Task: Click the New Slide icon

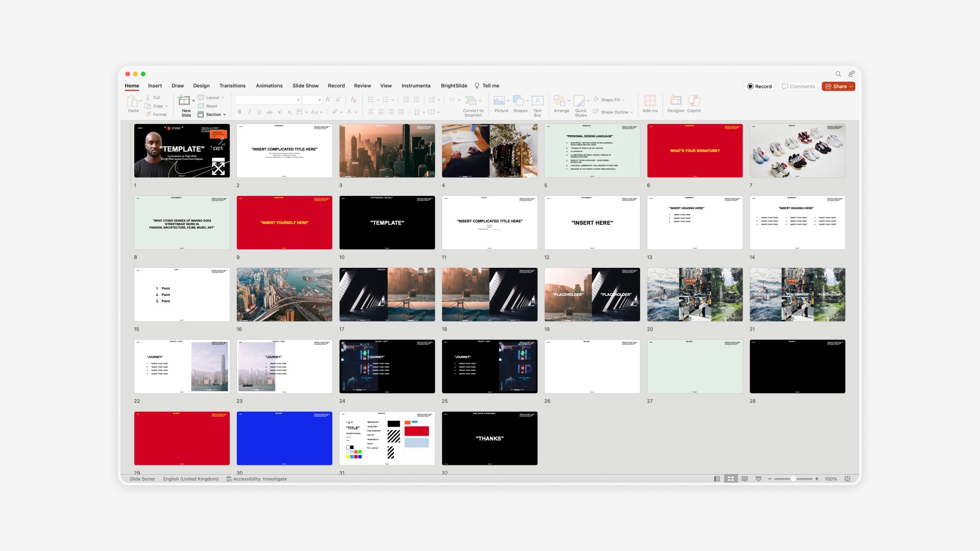Action: click(185, 101)
